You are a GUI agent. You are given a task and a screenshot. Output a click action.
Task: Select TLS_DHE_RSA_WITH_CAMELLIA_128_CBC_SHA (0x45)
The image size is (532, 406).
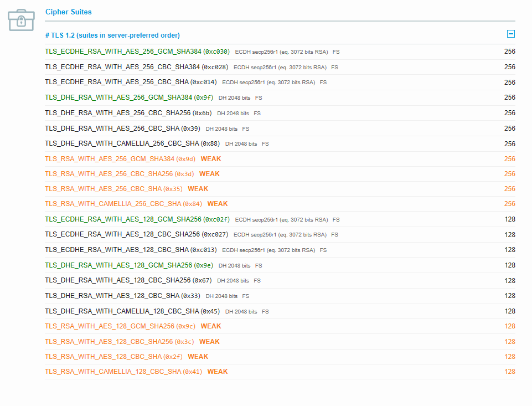point(132,311)
